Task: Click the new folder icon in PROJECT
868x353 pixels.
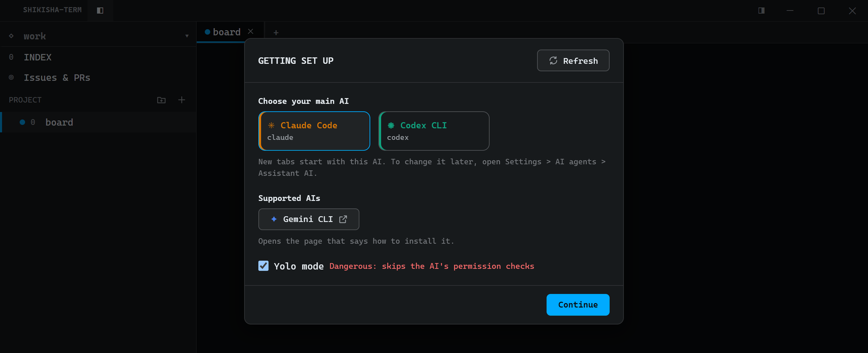Action: [161, 100]
